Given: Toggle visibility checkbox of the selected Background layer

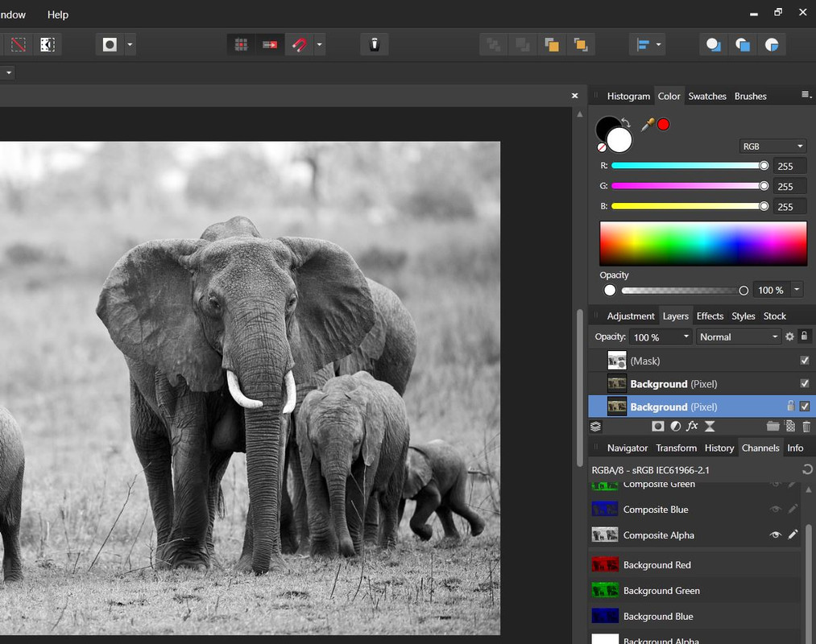Looking at the screenshot, I should coord(805,407).
